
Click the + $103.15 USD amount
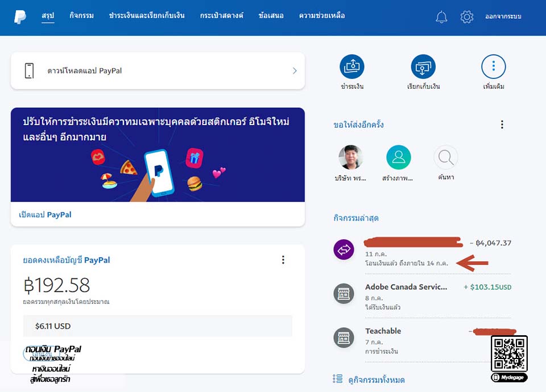tap(487, 287)
